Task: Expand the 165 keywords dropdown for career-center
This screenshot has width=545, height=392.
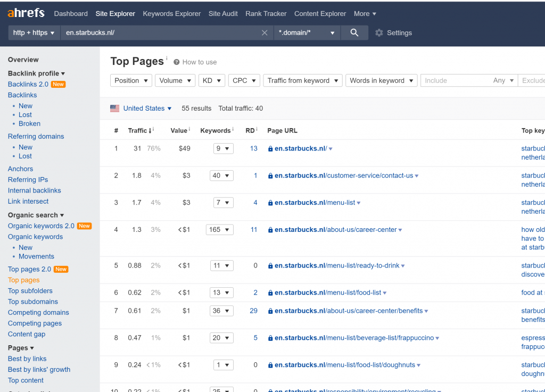Action: click(x=219, y=230)
